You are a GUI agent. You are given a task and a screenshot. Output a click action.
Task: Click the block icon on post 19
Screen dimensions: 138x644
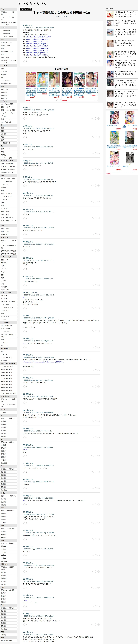pyautogui.click(x=98, y=269)
